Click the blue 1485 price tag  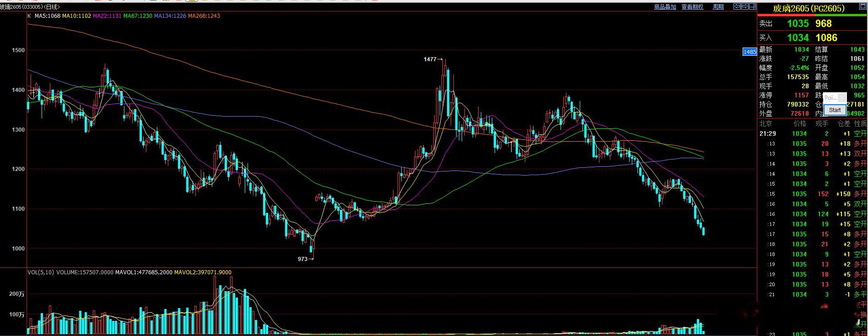coord(749,52)
